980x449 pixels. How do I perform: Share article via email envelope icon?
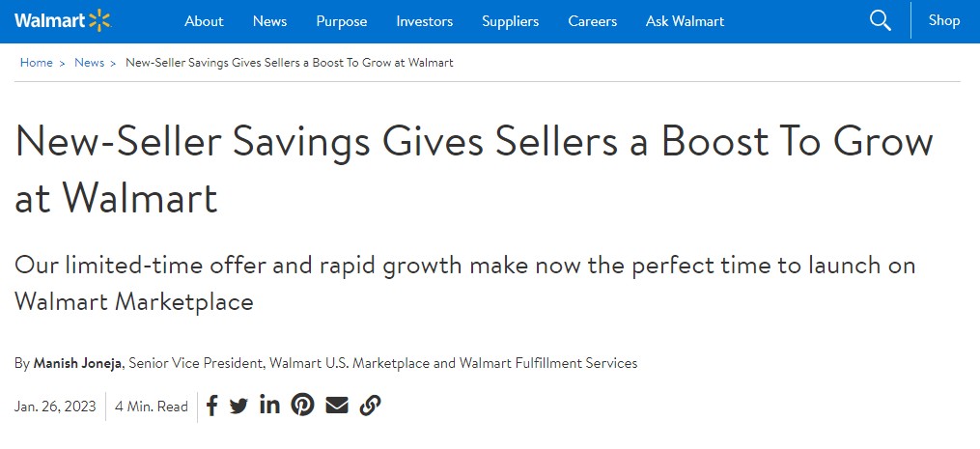337,406
